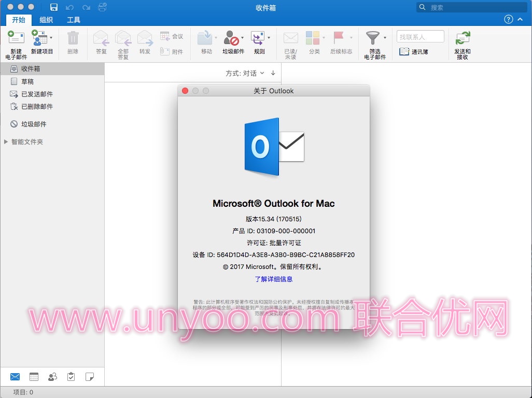532x398 pixels.
Task: Click the Redo icon in title bar
Action: [x=86, y=7]
